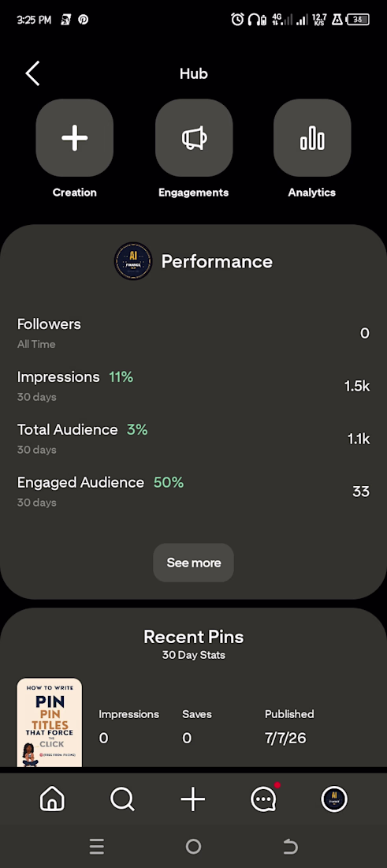
Task: Tap the Android system back button
Action: tap(290, 847)
